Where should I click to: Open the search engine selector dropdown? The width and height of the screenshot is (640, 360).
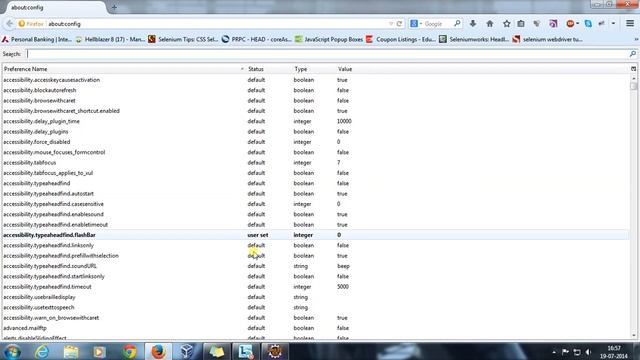pos(416,24)
